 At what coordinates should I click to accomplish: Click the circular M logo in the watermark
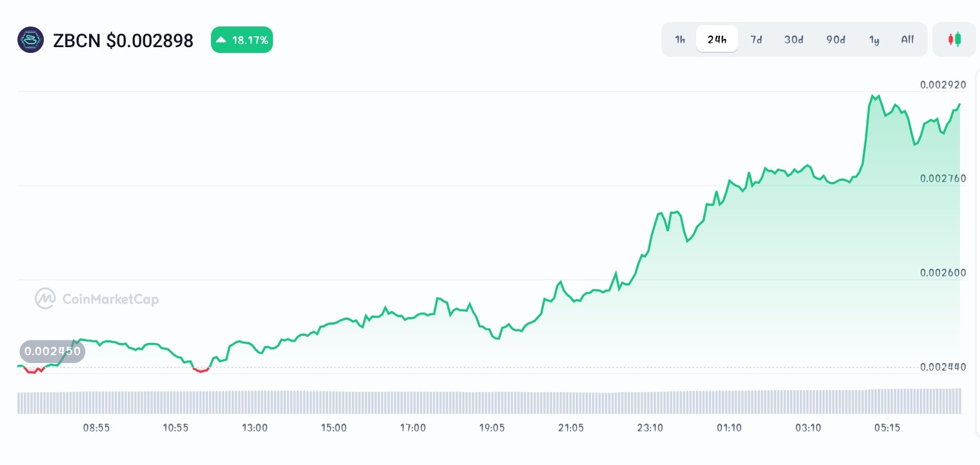click(45, 298)
